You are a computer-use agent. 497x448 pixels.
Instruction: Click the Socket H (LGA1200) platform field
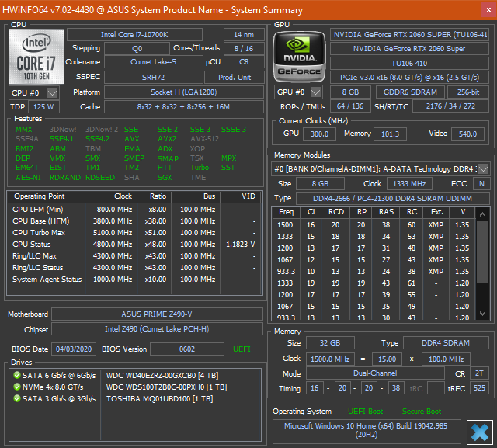point(184,92)
